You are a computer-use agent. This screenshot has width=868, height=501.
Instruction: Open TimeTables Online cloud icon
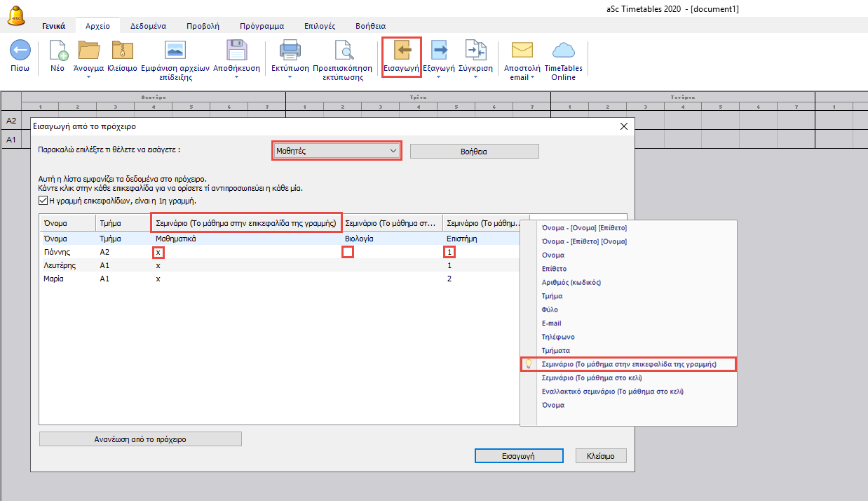tap(563, 51)
